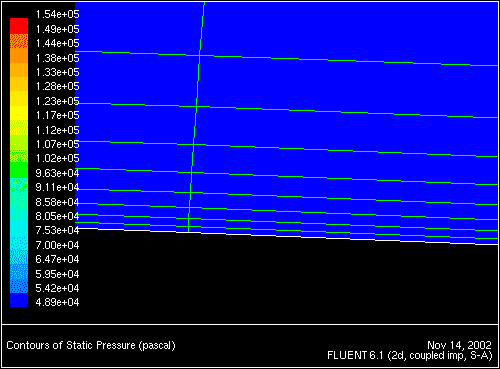
Task: Click the 1.28e+05 legend label
Action: point(57,86)
